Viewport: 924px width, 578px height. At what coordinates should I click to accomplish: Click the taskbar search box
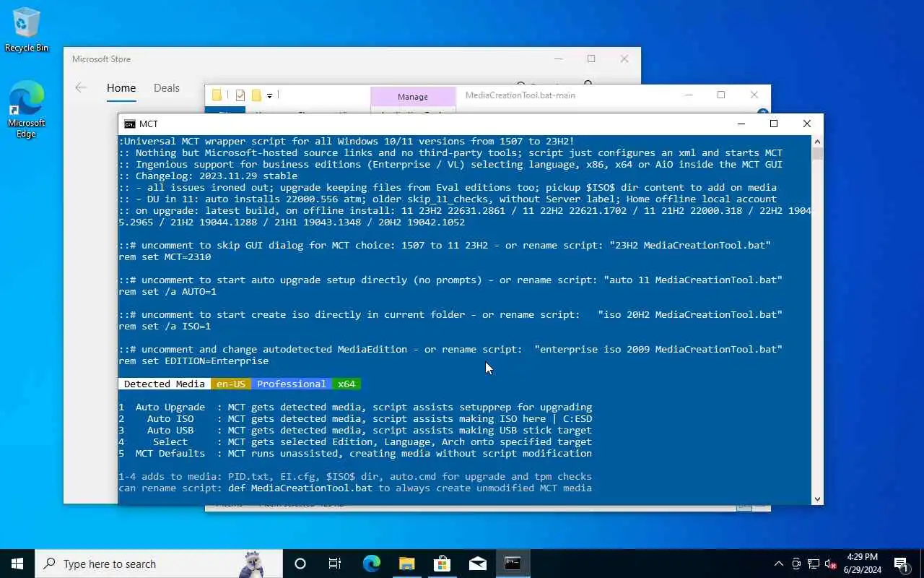pyautogui.click(x=159, y=564)
